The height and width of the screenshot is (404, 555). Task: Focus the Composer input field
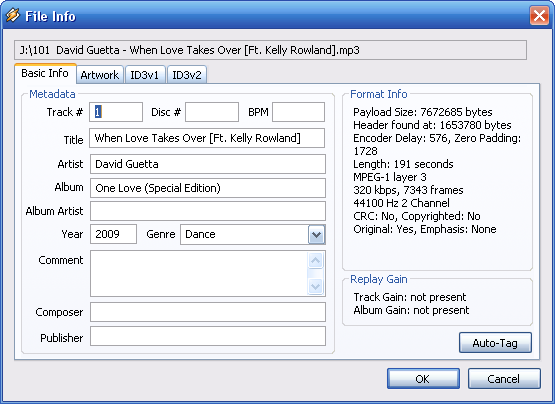pyautogui.click(x=208, y=312)
